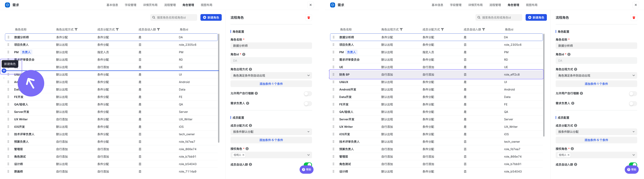The width and height of the screenshot is (644, 179).
Task: Click 角色出现方式 column filter icon in right window
Action: coord(401,29)
